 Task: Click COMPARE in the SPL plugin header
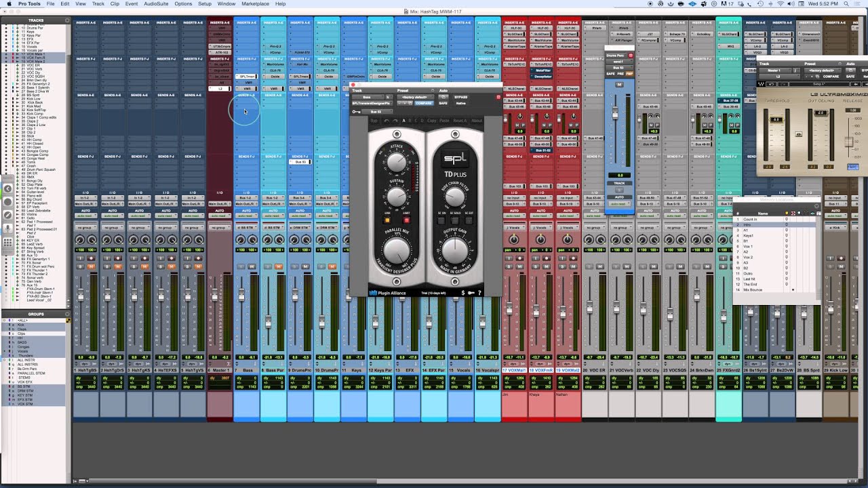point(423,103)
